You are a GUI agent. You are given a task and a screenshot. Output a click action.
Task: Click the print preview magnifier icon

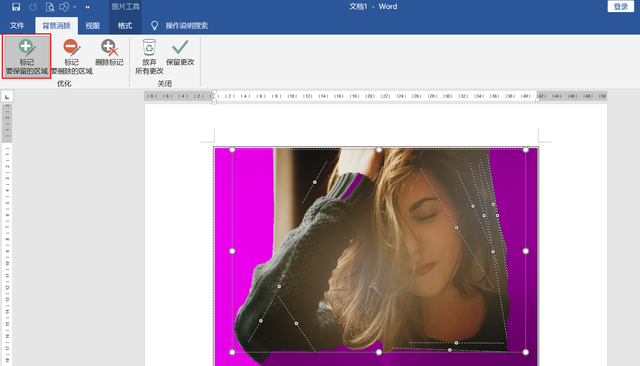click(50, 7)
